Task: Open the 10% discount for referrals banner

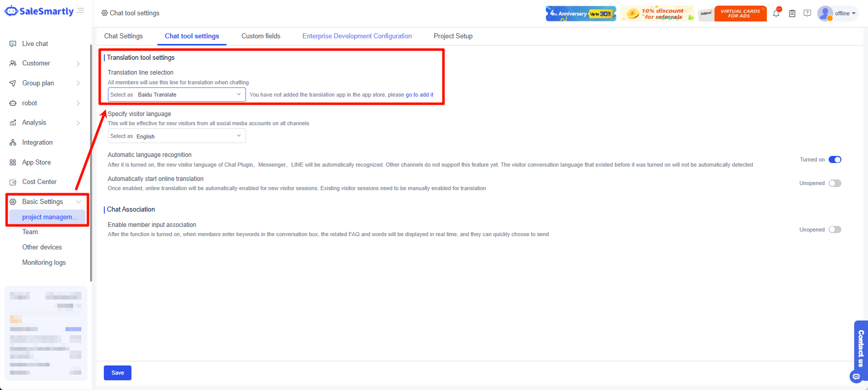Action: (658, 13)
